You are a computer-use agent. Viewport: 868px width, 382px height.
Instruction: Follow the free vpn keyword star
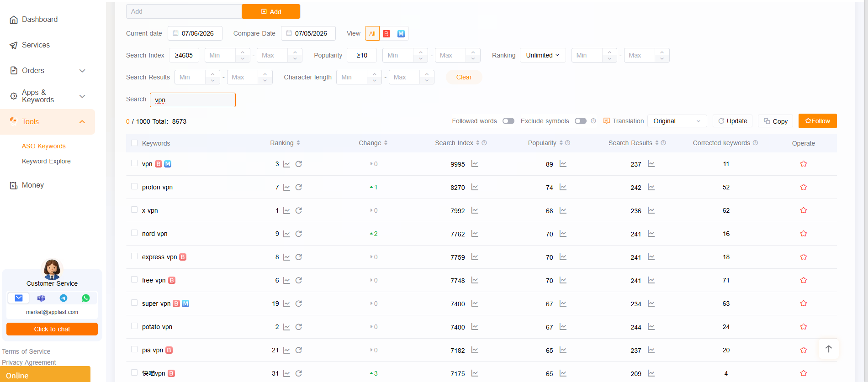point(804,280)
